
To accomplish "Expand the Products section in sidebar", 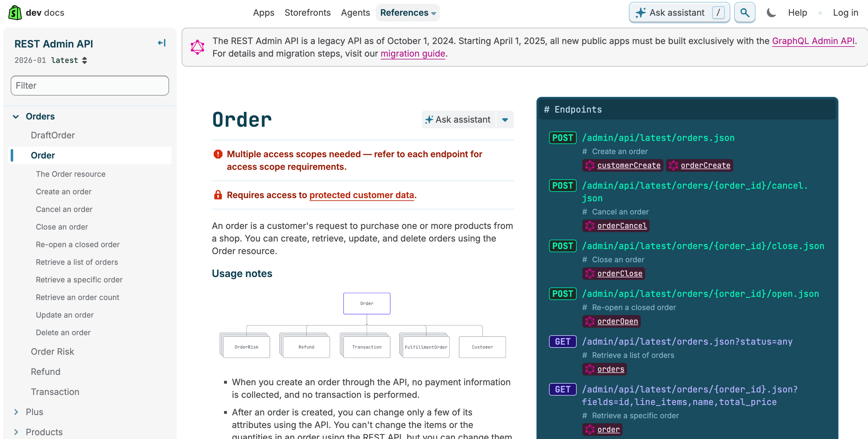I will tap(15, 432).
